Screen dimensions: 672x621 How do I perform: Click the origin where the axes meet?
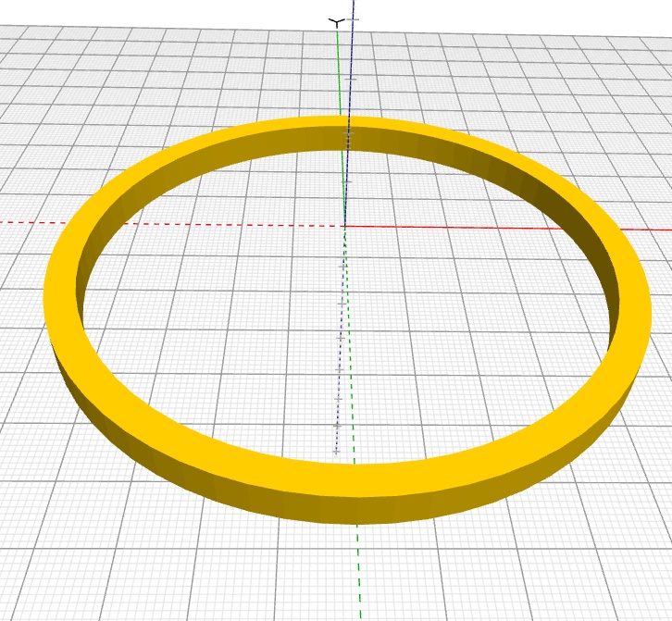pyautogui.click(x=345, y=226)
